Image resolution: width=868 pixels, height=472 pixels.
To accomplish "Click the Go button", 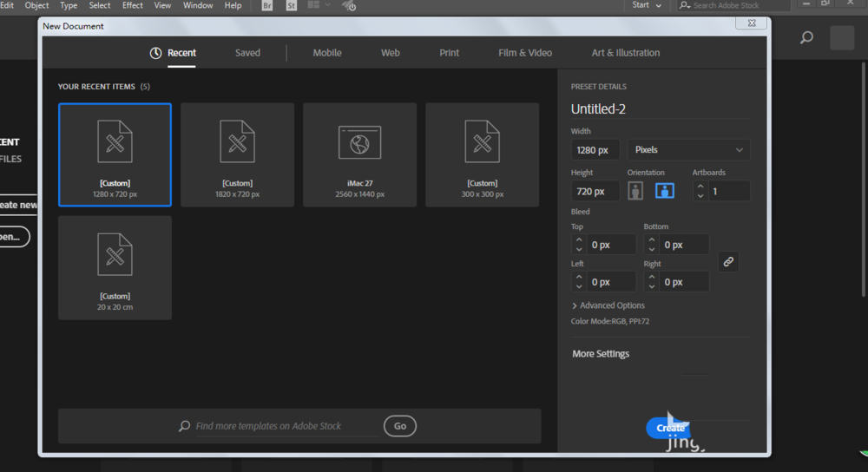I will tap(399, 425).
